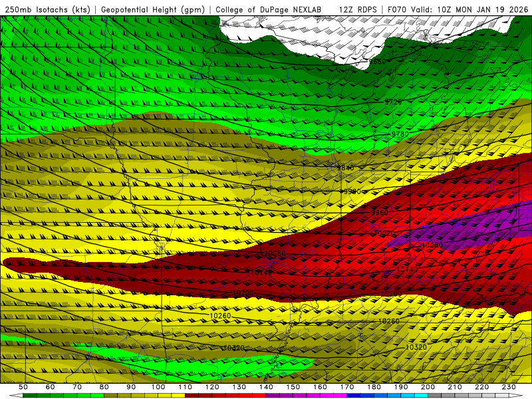Click the 'F070' forecast hour text
Image resolution: width=532 pixels, height=399 pixels.
tap(396, 9)
